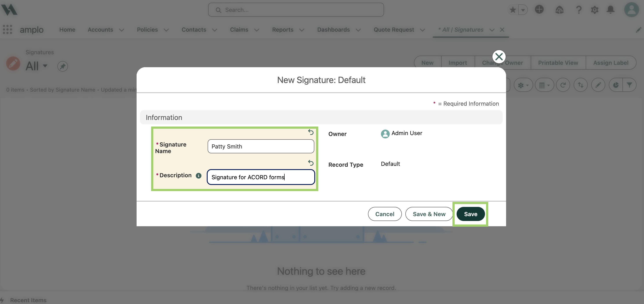This screenshot has height=304, width=644.
Task: Open the Favorites list dropdown arrow
Action: point(523,10)
